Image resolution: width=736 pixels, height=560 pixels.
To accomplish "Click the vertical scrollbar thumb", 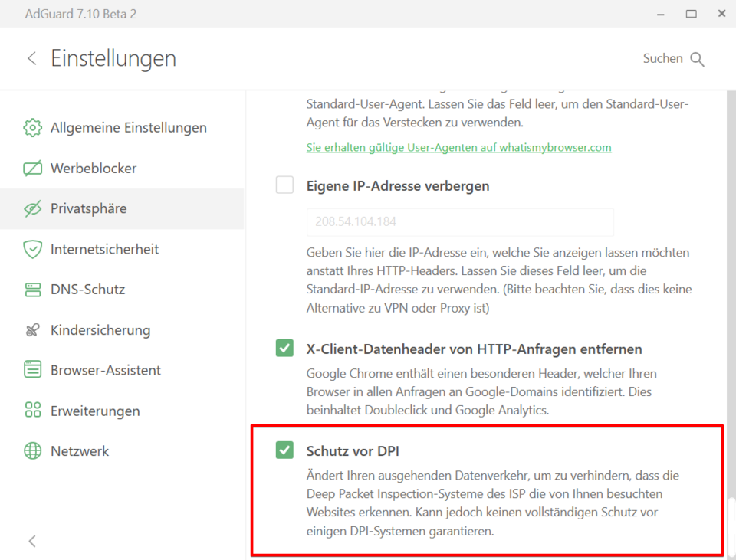I will click(731, 526).
